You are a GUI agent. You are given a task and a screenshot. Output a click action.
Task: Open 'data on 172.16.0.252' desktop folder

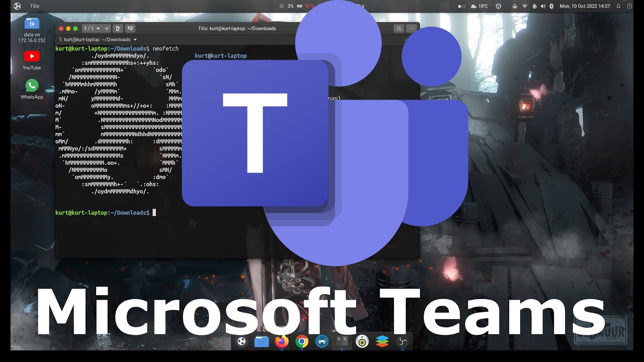coord(32,30)
